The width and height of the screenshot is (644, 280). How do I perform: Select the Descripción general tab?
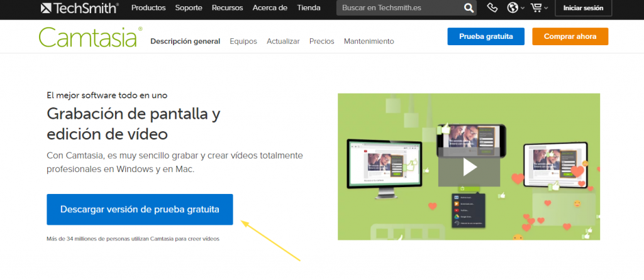pos(186,41)
